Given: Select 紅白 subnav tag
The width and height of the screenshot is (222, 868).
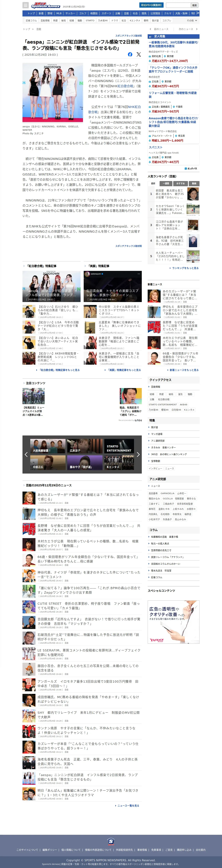Looking at the screenshot, I should (x=124, y=21).
